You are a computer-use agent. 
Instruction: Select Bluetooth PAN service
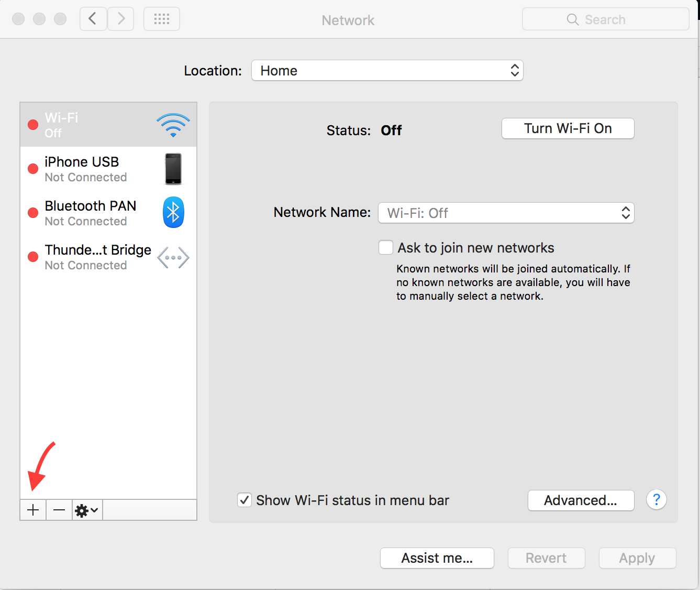coord(108,213)
